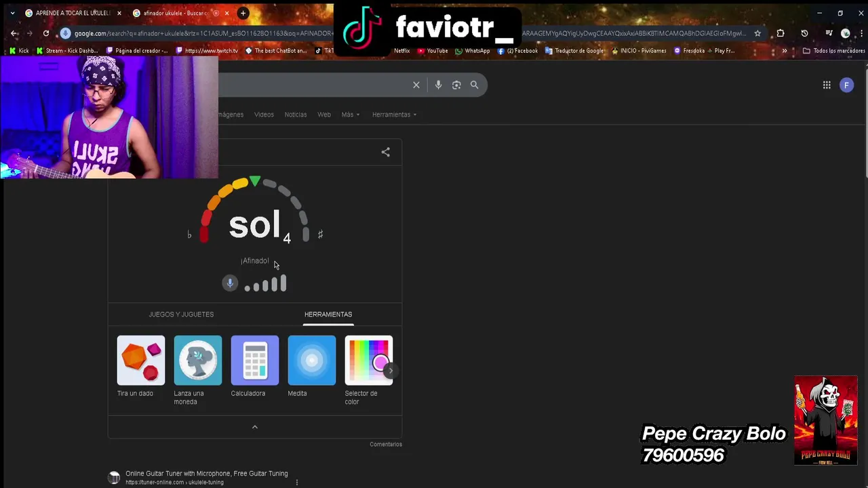Click the ¡Afinado! status text
Screen dimensions: 868x488
[255, 261]
